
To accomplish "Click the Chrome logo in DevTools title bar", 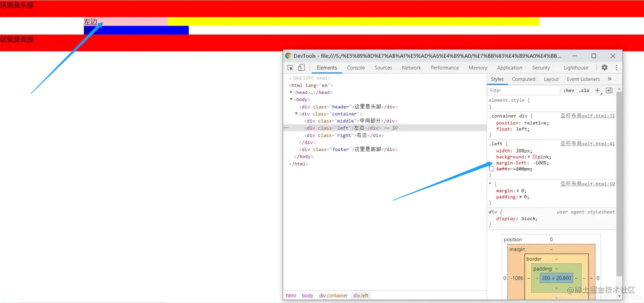I will point(288,56).
